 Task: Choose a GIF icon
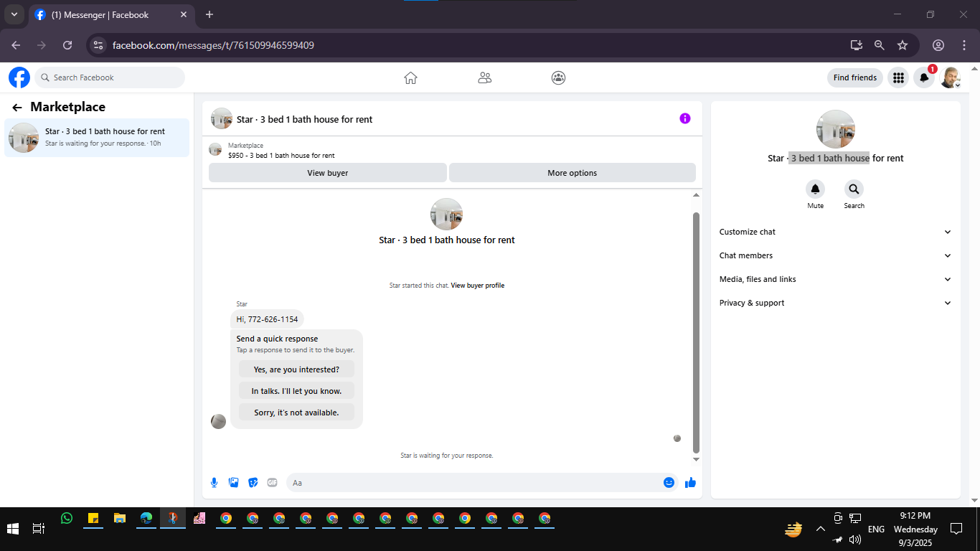(272, 483)
